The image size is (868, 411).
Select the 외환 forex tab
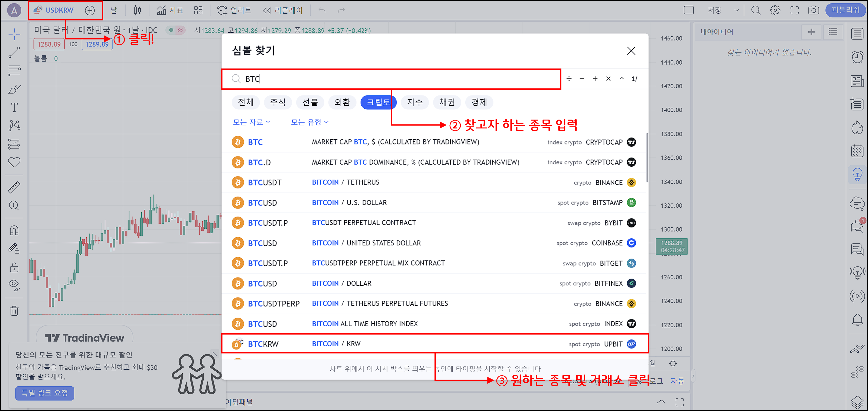pos(342,102)
